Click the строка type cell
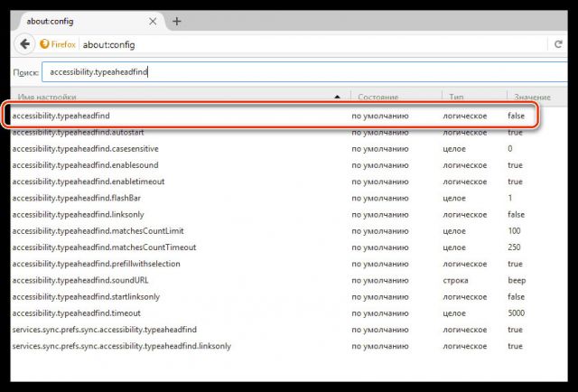578x392 pixels. click(455, 280)
